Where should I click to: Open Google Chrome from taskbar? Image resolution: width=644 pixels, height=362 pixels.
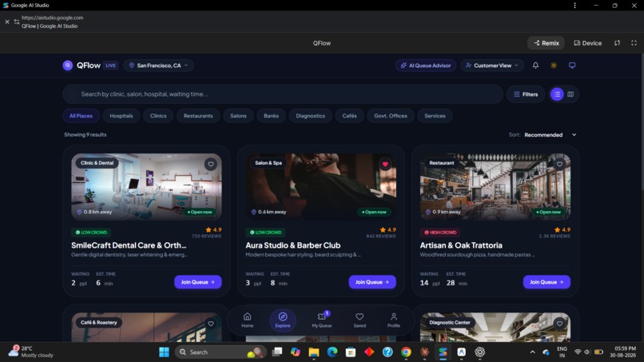click(x=406, y=352)
